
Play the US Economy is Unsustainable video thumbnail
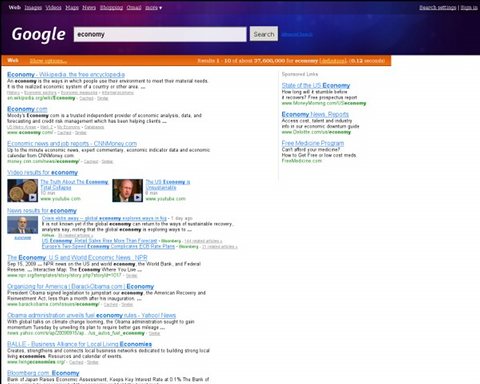point(128,190)
